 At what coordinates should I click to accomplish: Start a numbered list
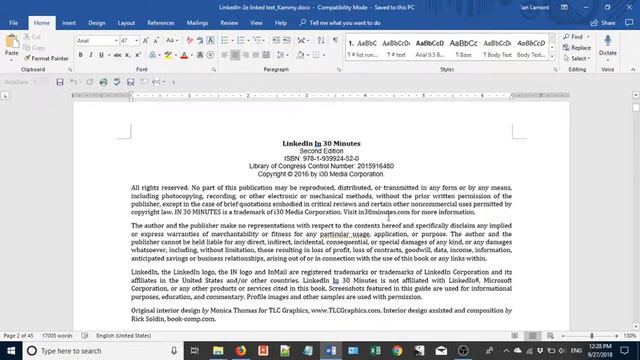240,40
